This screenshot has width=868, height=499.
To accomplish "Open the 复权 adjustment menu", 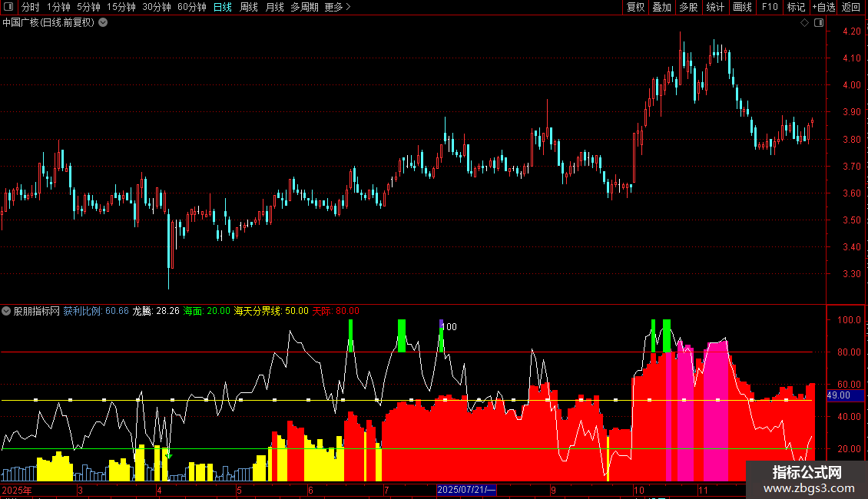I will (635, 7).
